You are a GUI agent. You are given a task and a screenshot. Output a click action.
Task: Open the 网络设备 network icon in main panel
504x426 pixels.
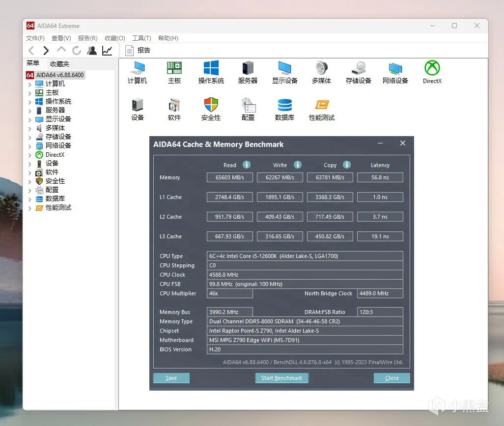pos(395,72)
